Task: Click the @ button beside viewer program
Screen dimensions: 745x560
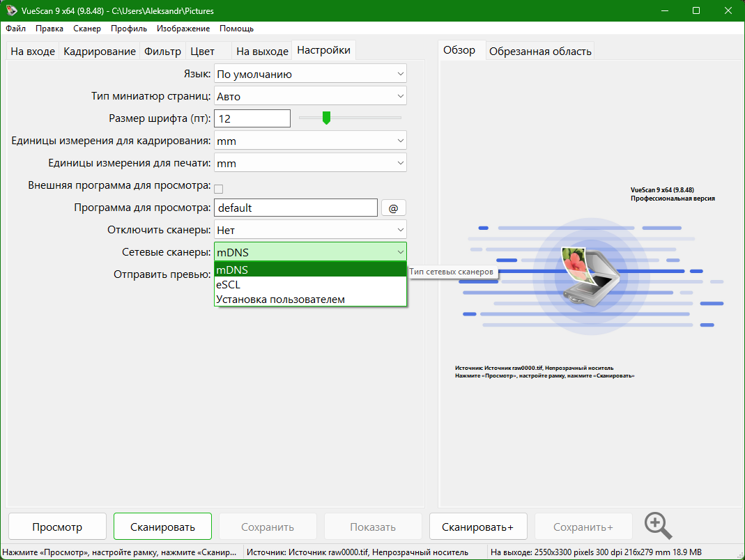Action: click(393, 208)
